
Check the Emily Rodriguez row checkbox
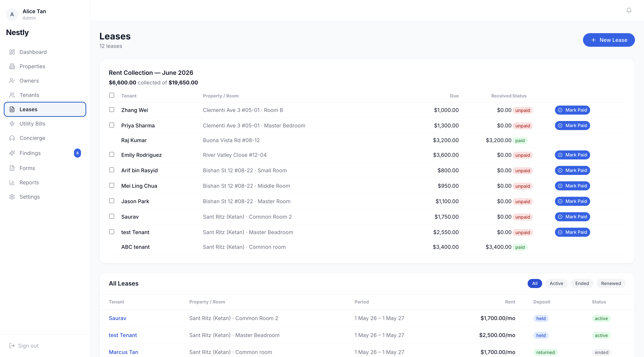(111, 155)
